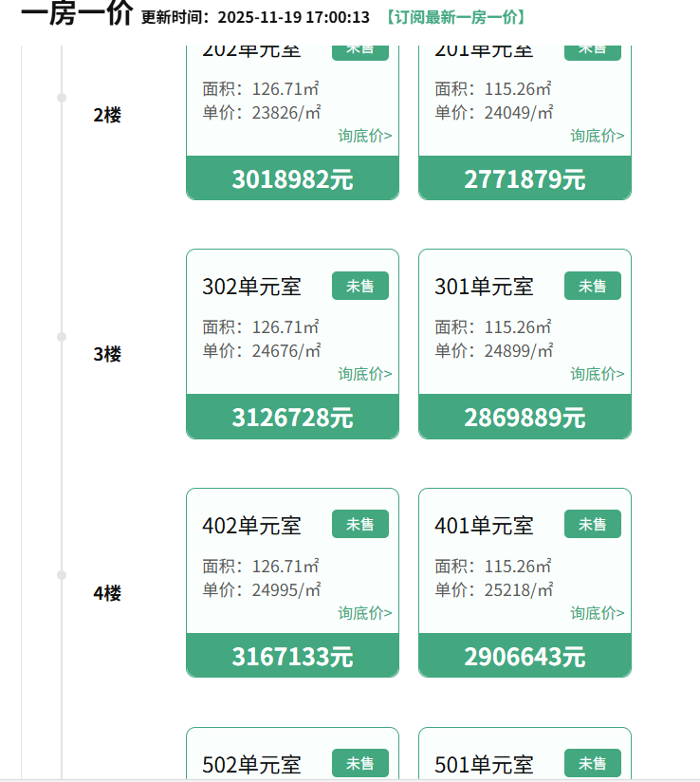Click the 未售 badge on 501单元室

click(592, 763)
